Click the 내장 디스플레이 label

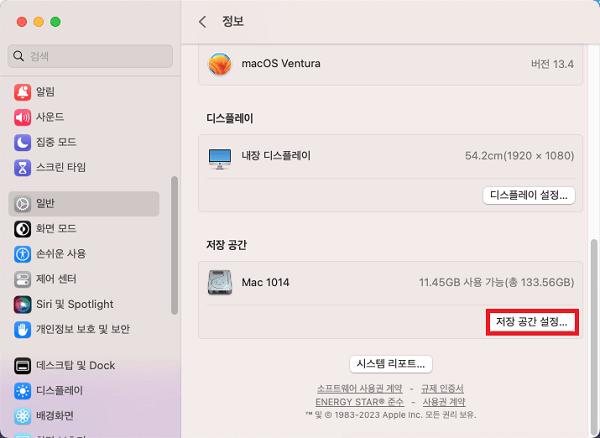(x=276, y=156)
